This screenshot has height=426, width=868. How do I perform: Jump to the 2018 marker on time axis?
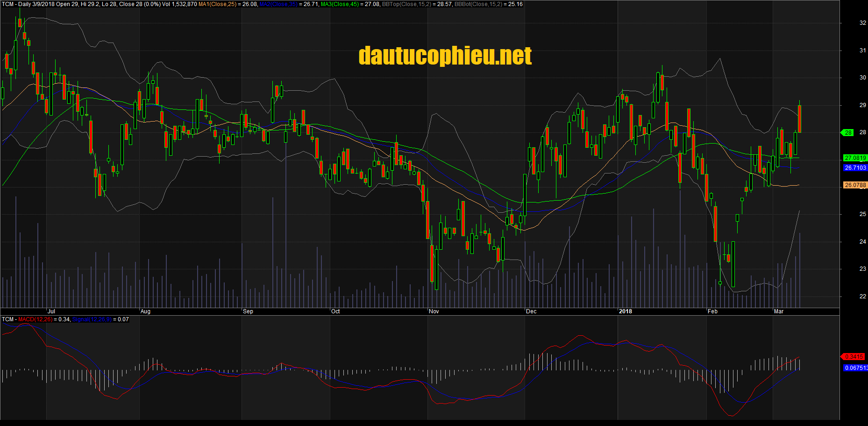[625, 311]
